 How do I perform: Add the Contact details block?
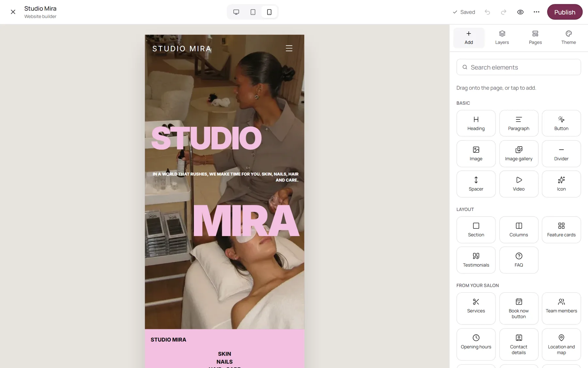[x=519, y=344]
